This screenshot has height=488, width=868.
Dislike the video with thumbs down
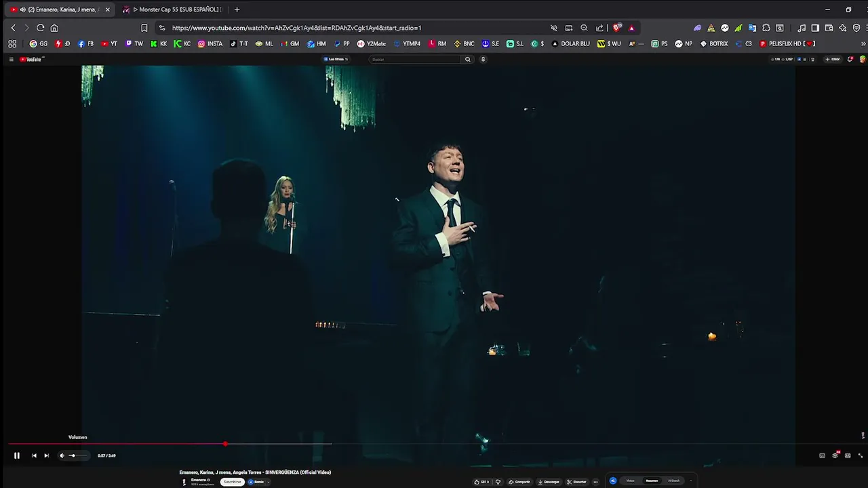tap(498, 482)
